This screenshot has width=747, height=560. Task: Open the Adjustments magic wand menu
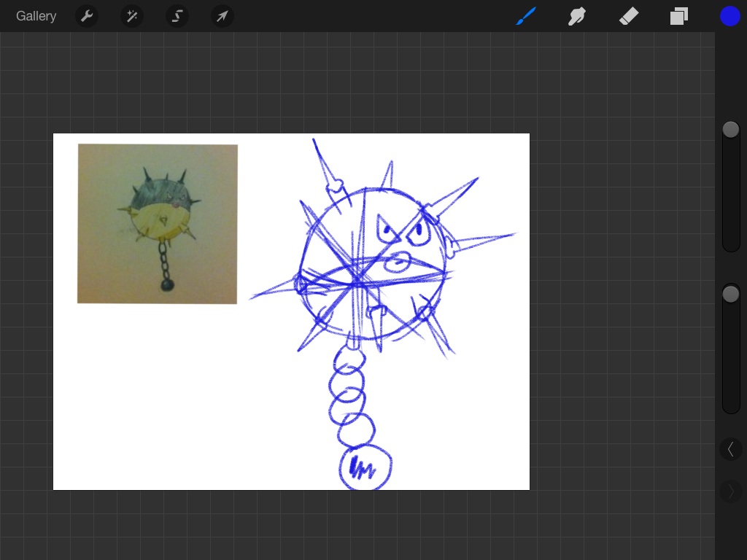(132, 16)
